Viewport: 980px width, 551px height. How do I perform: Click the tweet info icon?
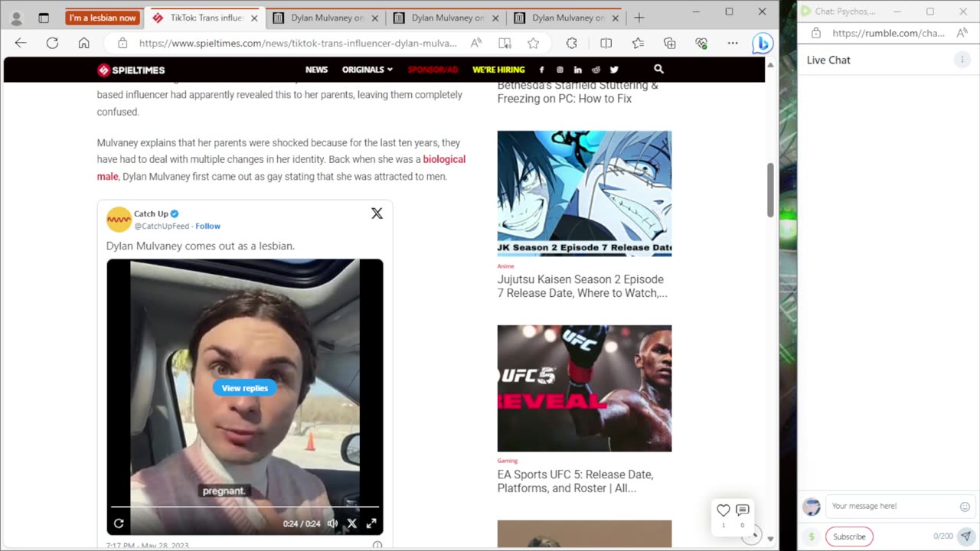(x=377, y=546)
